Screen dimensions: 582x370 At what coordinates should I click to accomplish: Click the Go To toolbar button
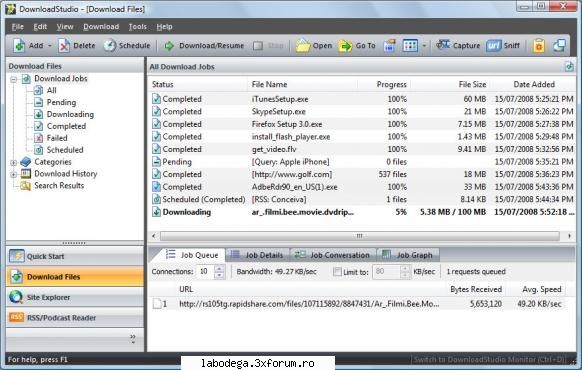click(357, 46)
